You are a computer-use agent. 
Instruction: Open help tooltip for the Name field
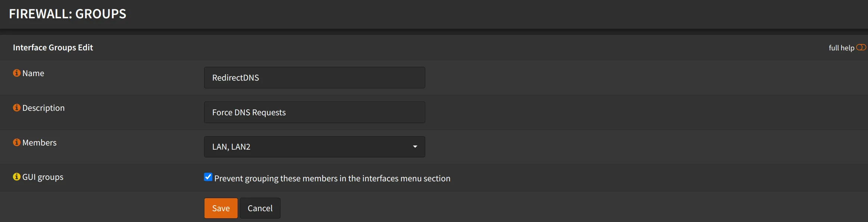[x=16, y=73]
